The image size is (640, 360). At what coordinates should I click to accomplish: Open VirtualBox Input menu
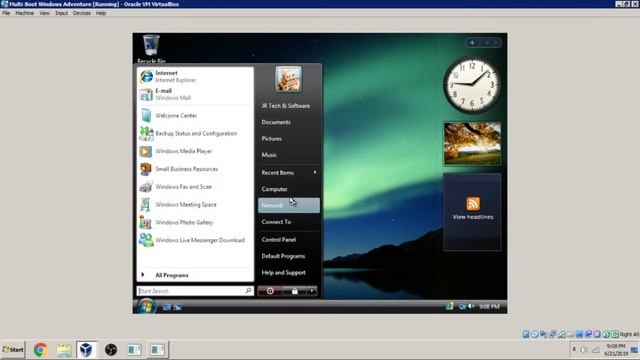tap(61, 13)
